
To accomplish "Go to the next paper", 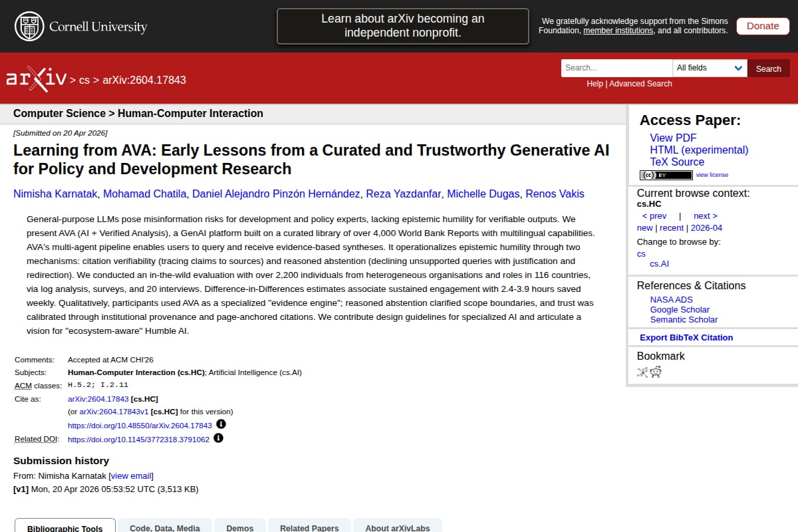I will point(705,215).
